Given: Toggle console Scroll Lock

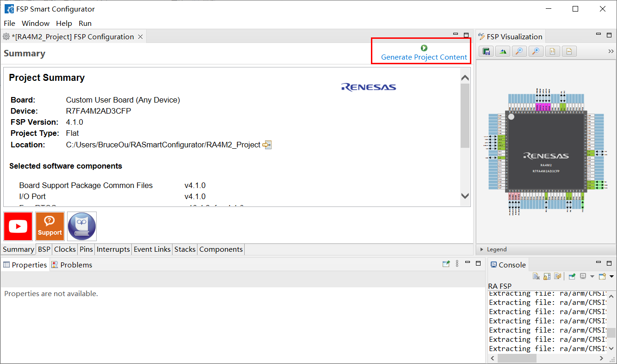Looking at the screenshot, I should coord(547,276).
